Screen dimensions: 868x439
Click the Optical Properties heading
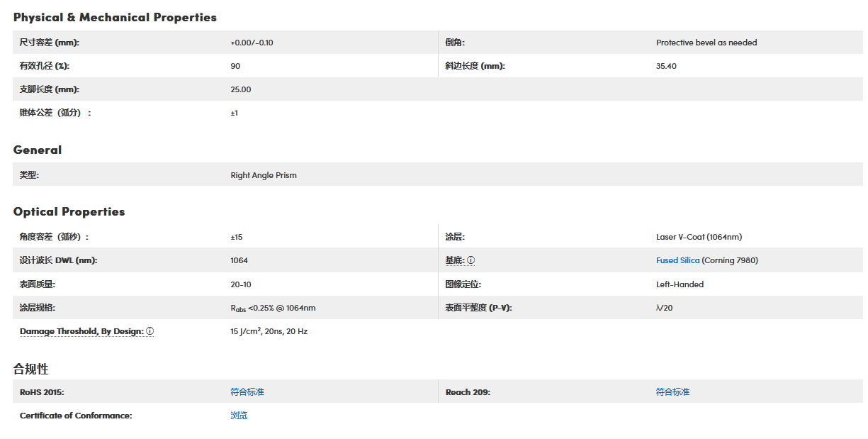[69, 211]
